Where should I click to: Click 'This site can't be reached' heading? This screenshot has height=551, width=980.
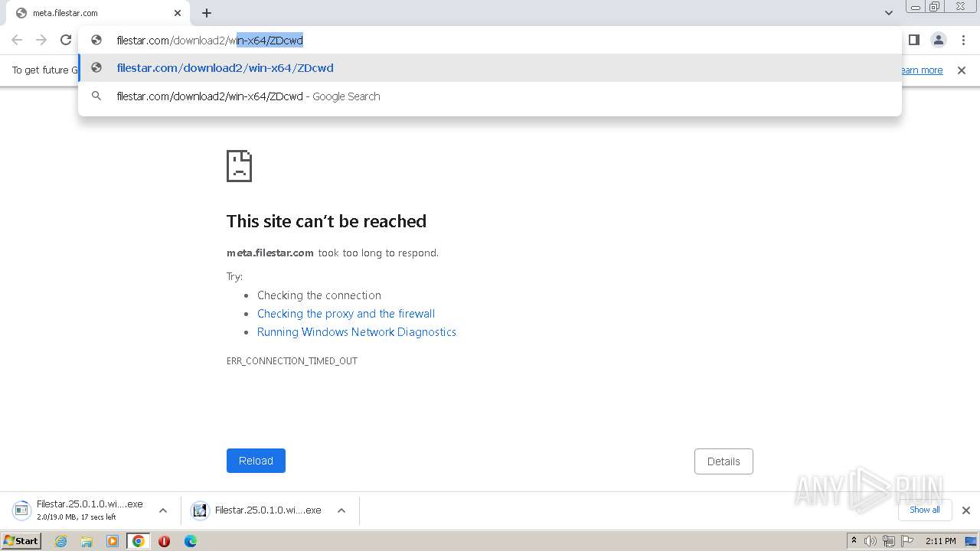point(326,221)
